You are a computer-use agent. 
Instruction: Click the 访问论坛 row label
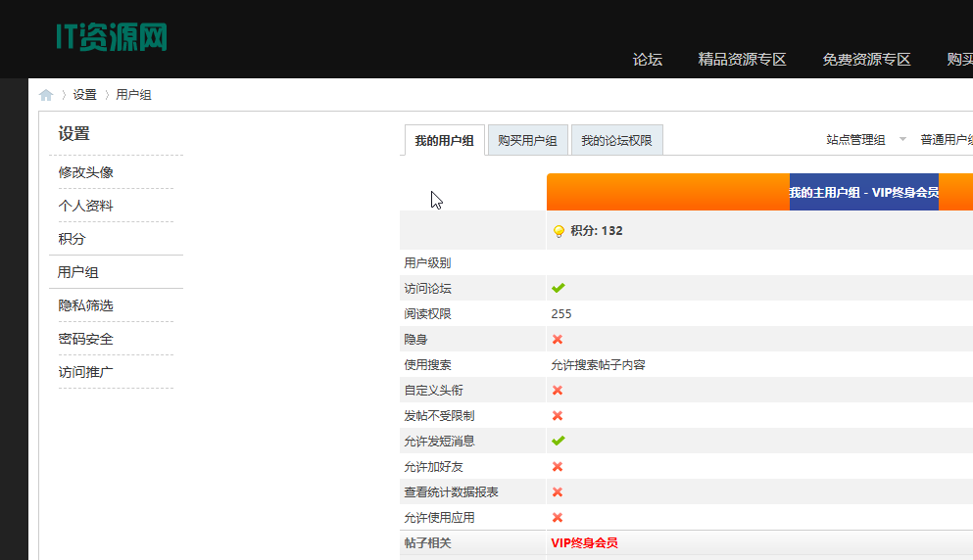pyautogui.click(x=427, y=289)
